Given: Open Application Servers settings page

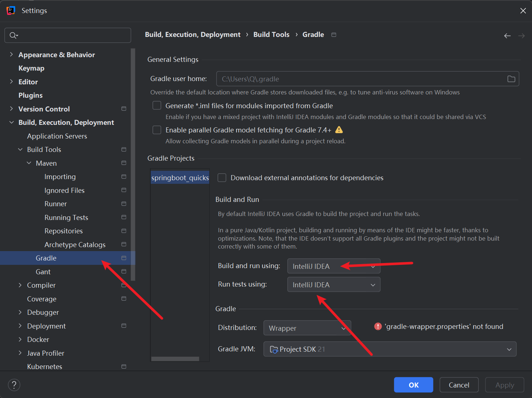Looking at the screenshot, I should [57, 136].
